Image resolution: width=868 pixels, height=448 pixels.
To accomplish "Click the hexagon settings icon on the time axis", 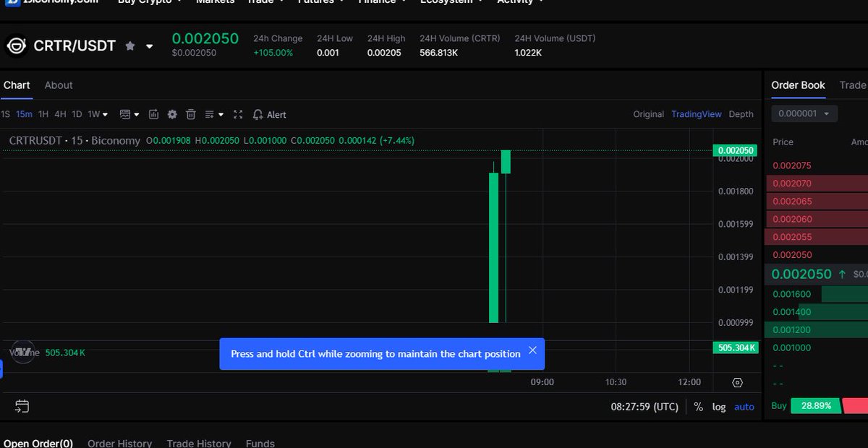I will coord(737,382).
